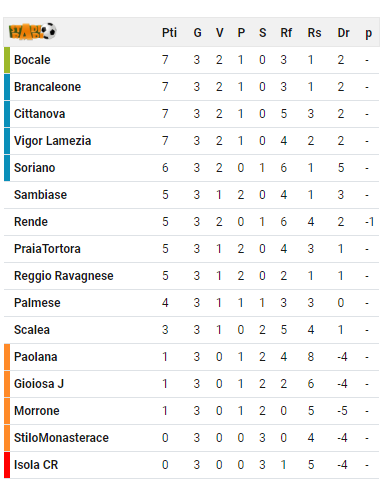Screen dimensions: 382x493
Task: Open the Brancaleone team link
Action: 47,87
